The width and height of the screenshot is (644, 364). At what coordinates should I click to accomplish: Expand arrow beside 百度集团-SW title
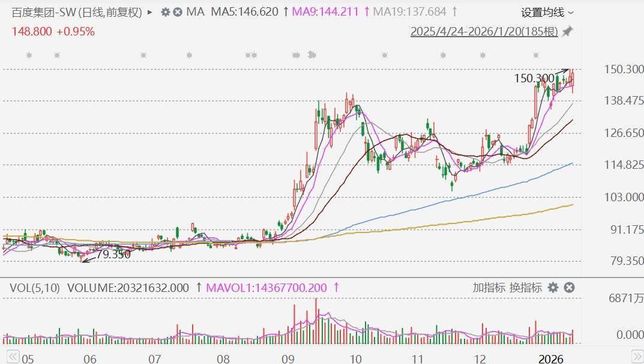pos(149,12)
